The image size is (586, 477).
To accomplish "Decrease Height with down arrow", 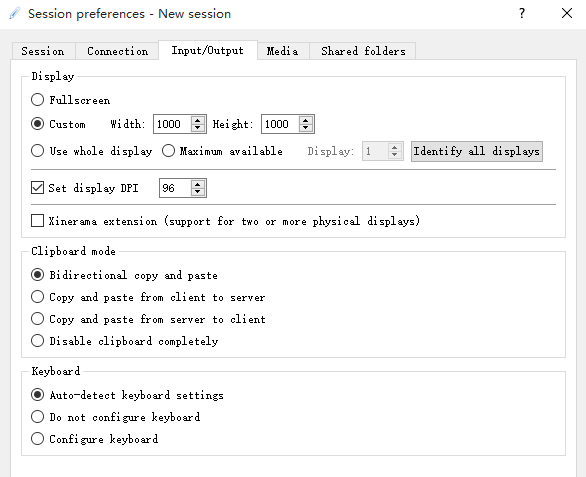I will pyautogui.click(x=306, y=128).
